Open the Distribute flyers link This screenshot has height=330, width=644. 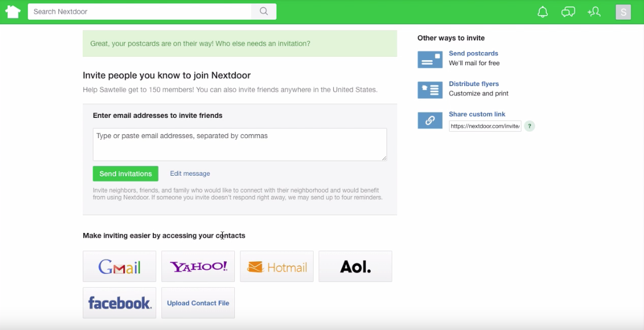point(473,84)
